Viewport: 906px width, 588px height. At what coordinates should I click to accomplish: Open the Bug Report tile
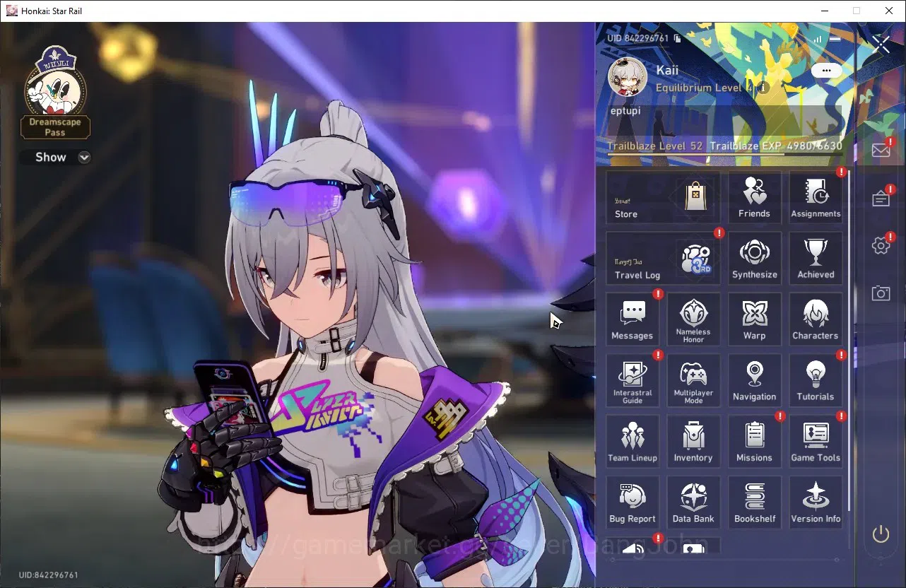pos(632,502)
